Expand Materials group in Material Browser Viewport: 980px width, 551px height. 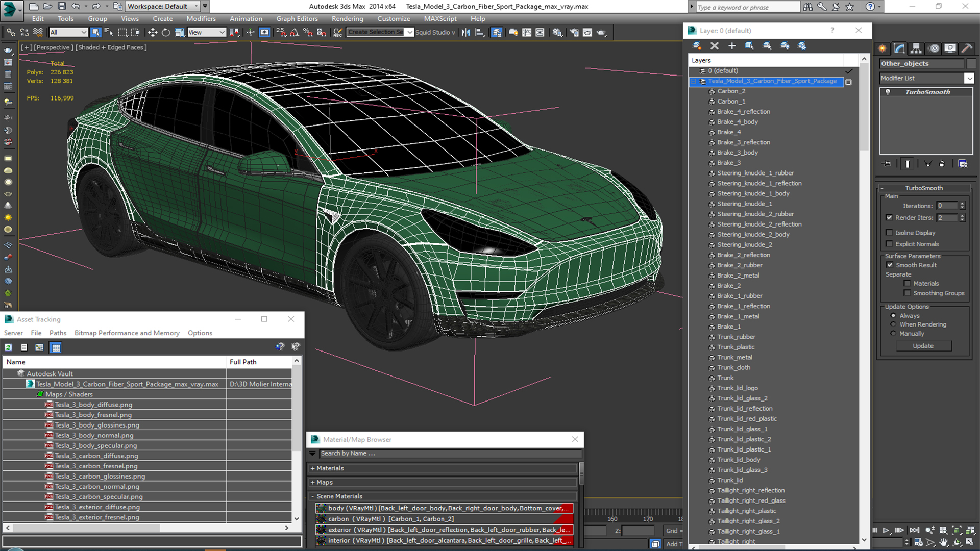coord(312,468)
